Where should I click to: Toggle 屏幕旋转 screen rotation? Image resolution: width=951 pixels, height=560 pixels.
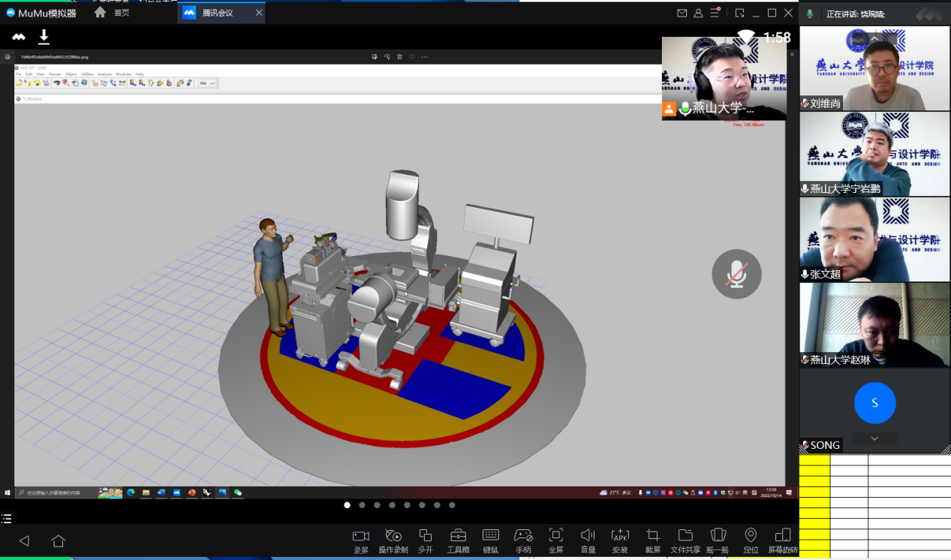click(x=783, y=536)
